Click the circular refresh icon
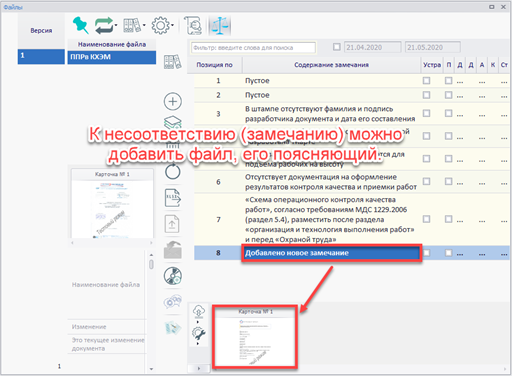The width and height of the screenshot is (512, 376). coord(173,172)
